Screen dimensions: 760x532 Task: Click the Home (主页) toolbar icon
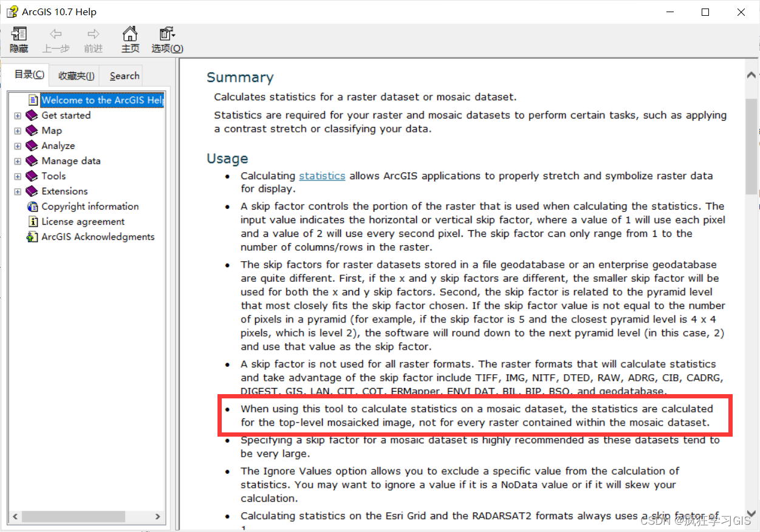[130, 34]
